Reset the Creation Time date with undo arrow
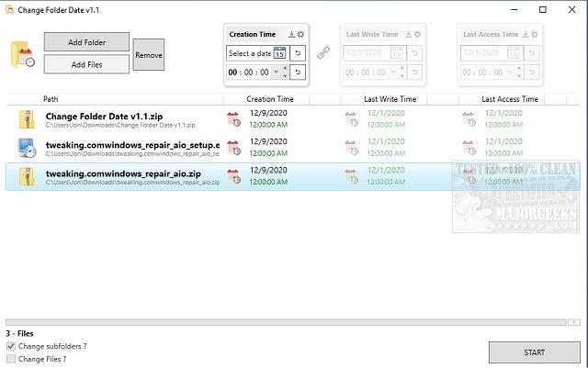The height and width of the screenshot is (368, 588). [x=298, y=53]
